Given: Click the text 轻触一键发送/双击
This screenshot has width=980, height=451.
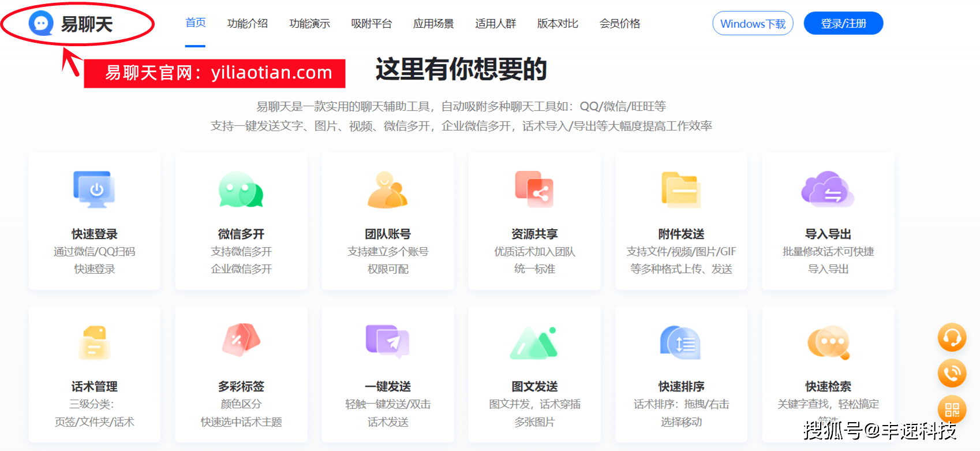Looking at the screenshot, I should click(x=388, y=404).
